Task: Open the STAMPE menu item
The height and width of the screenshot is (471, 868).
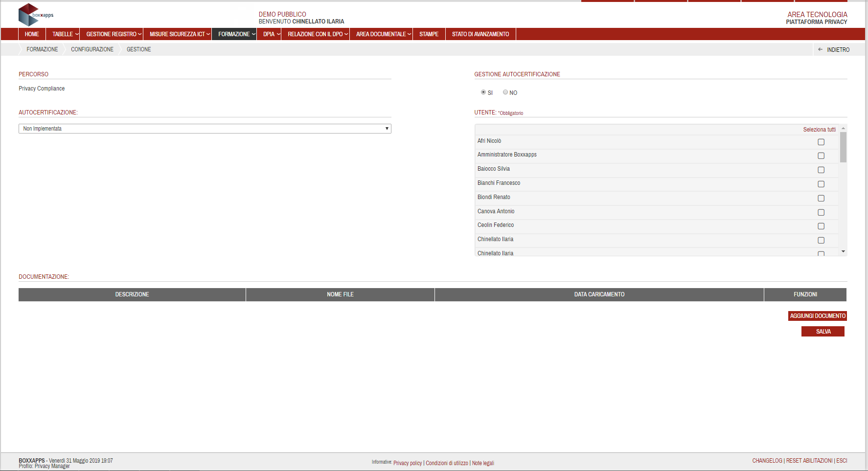Action: point(429,34)
